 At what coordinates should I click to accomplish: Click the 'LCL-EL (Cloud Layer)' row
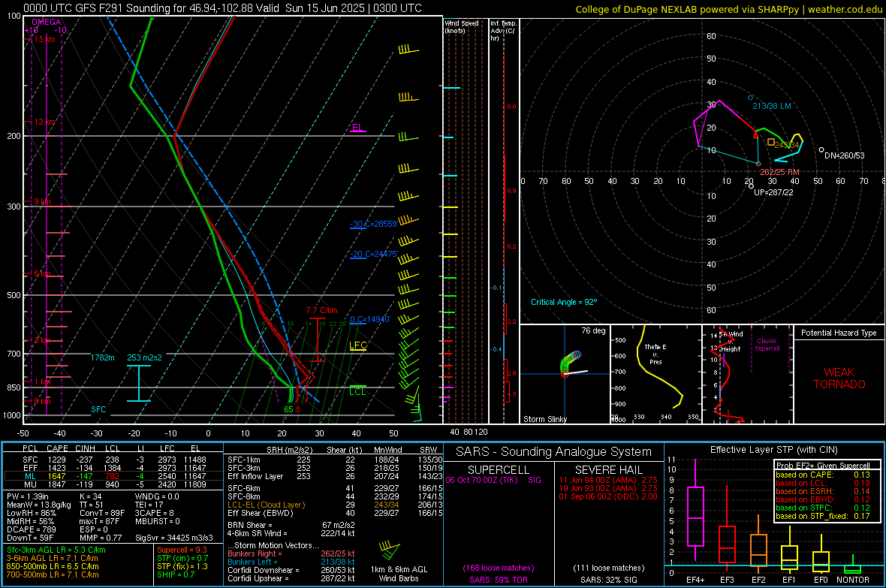point(335,505)
